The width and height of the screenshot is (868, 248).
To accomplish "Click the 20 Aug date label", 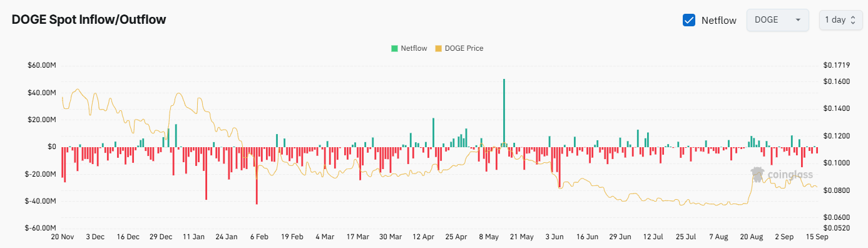I will (752, 237).
